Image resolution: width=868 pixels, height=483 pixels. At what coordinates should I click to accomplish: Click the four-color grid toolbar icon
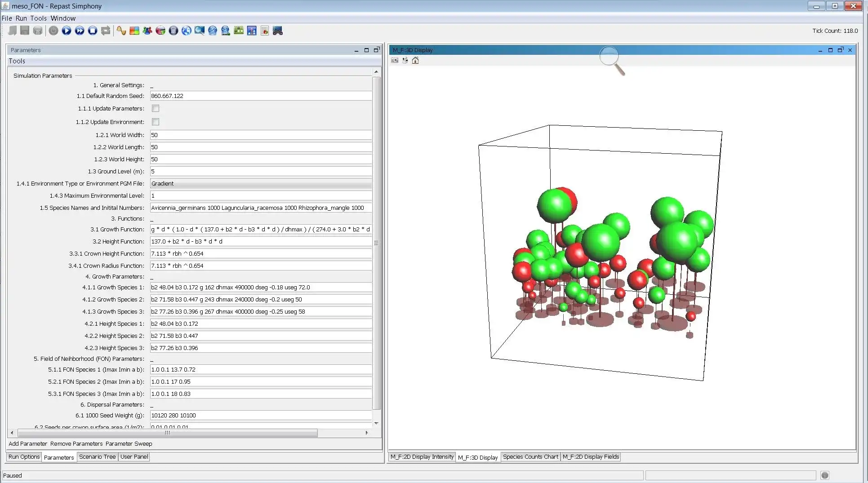click(x=134, y=31)
